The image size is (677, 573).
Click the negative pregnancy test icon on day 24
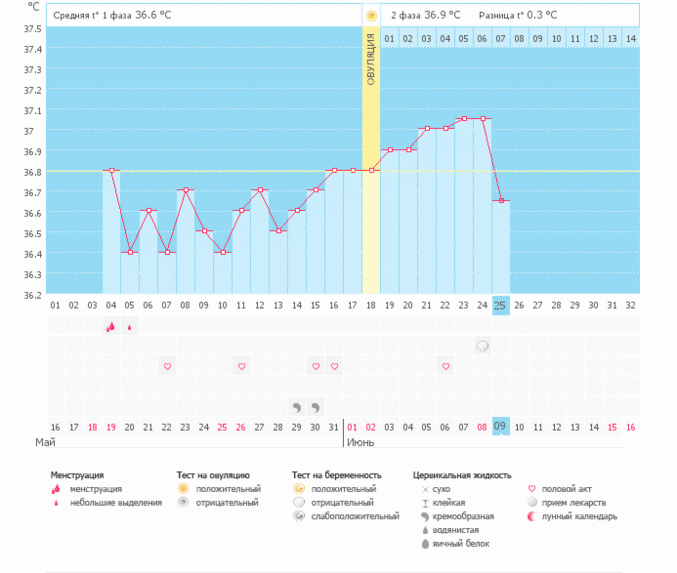[482, 346]
